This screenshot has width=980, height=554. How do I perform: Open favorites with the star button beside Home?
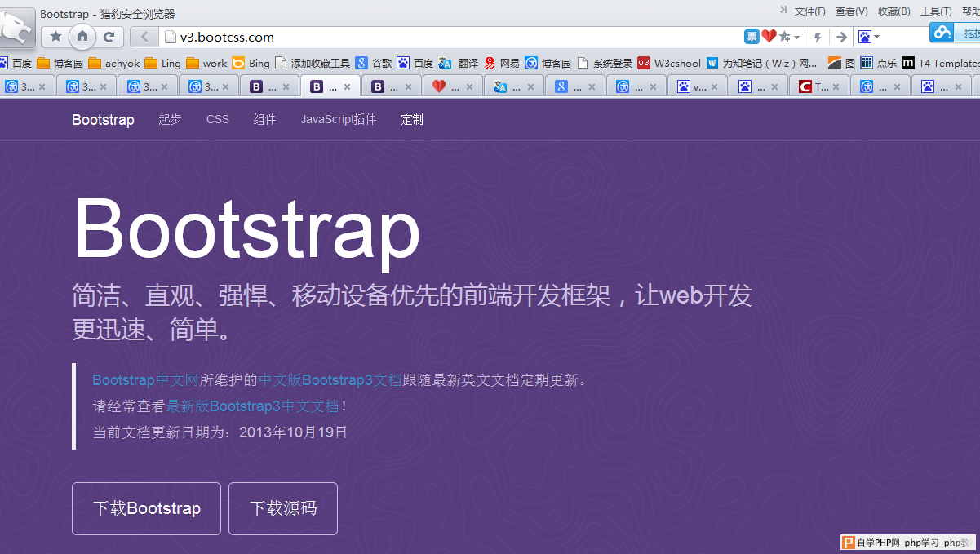pos(55,36)
